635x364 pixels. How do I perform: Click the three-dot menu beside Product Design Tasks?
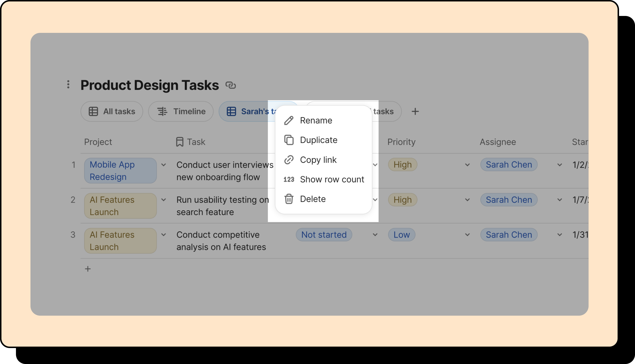[68, 85]
